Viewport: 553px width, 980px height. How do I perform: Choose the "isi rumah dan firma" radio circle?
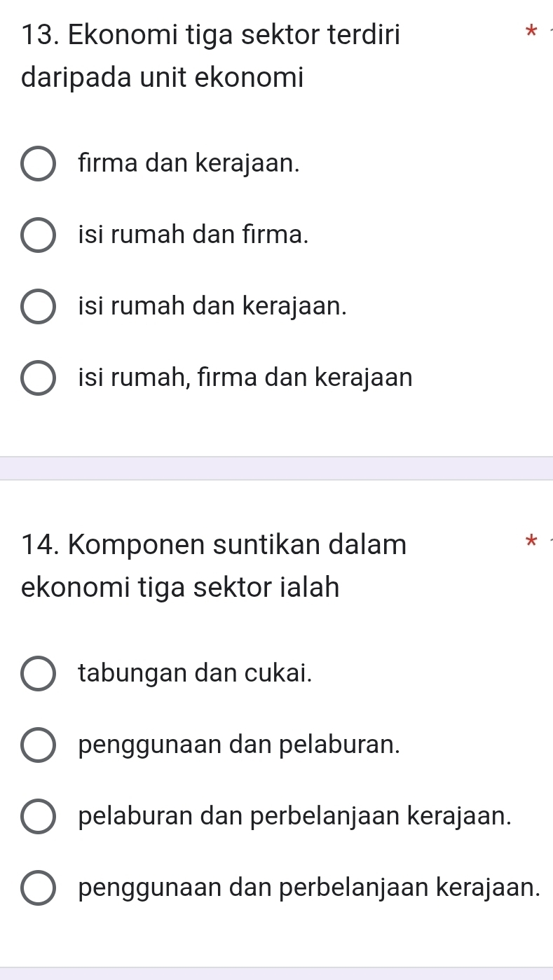[x=39, y=235]
